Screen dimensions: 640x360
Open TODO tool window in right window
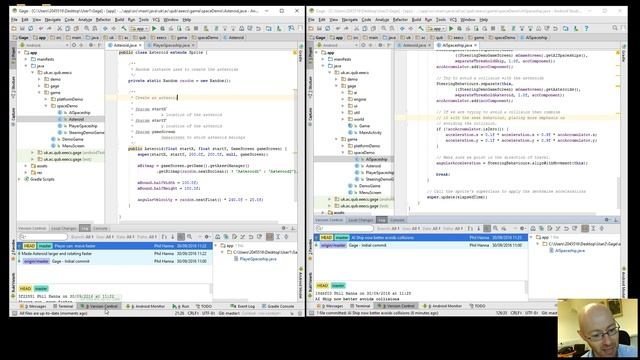click(478, 306)
